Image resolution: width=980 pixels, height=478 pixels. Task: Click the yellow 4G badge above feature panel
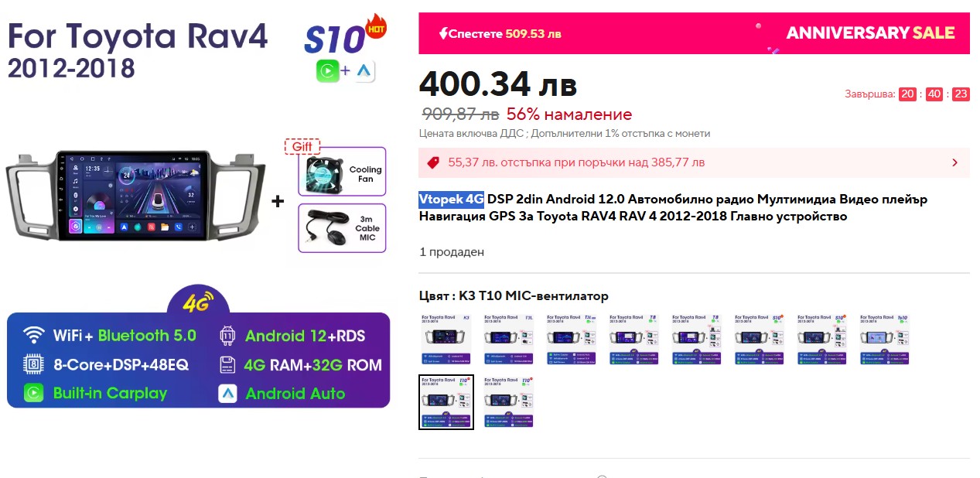(x=197, y=303)
